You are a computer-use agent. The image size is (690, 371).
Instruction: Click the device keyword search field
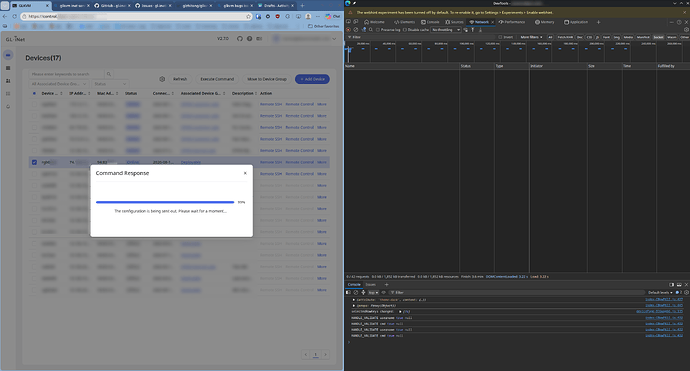[66, 74]
